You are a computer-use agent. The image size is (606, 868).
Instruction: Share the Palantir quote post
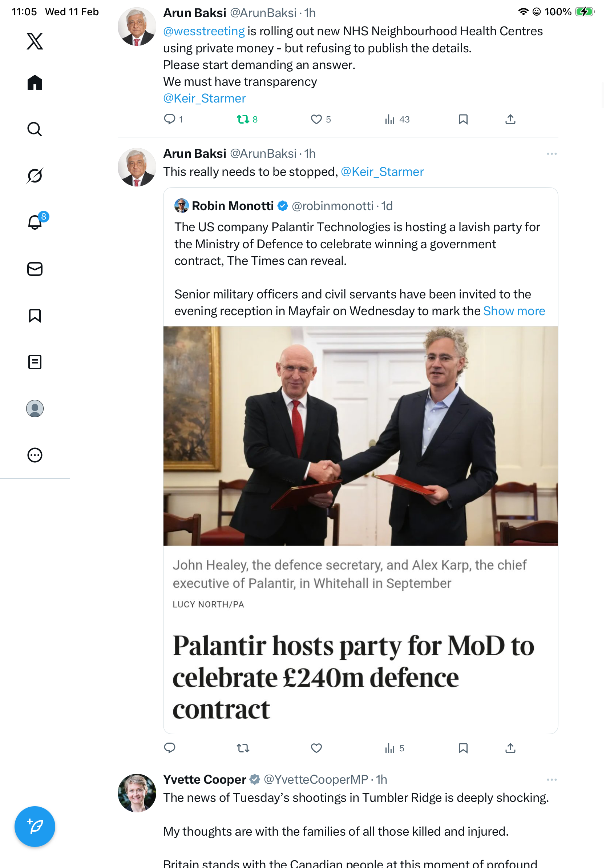point(510,748)
